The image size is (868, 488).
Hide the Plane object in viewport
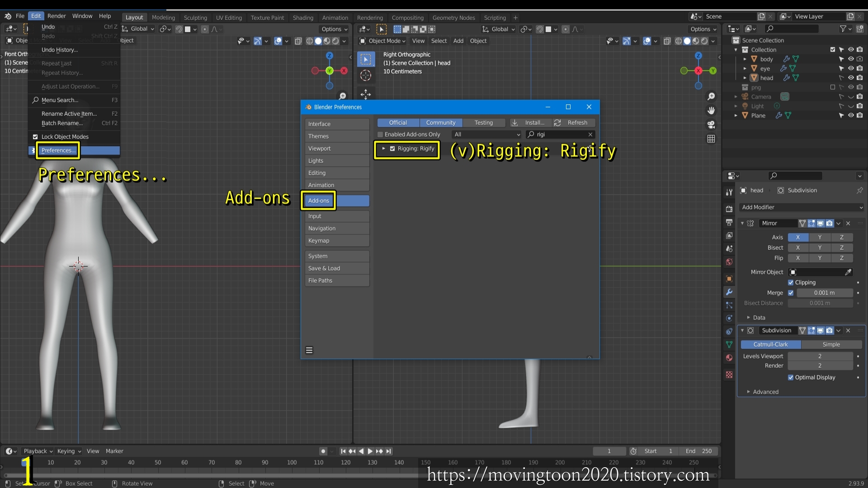851,115
